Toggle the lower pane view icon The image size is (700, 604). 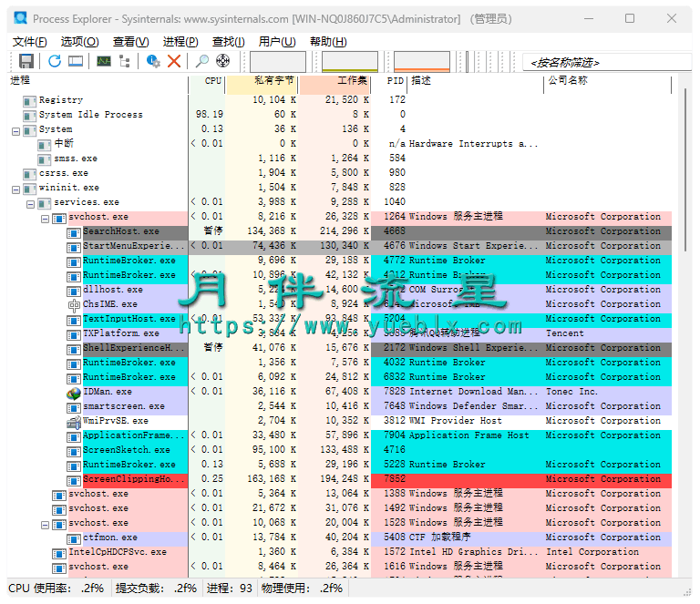76,61
